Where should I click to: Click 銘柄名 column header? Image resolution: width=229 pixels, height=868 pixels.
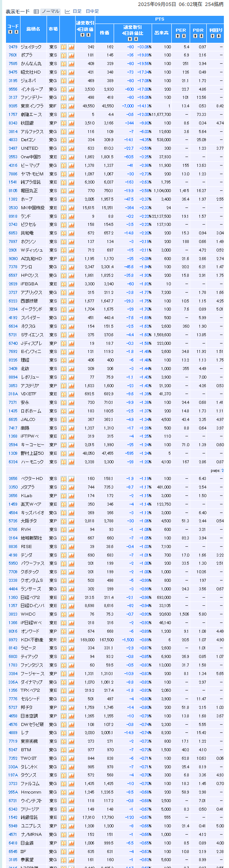(33, 29)
